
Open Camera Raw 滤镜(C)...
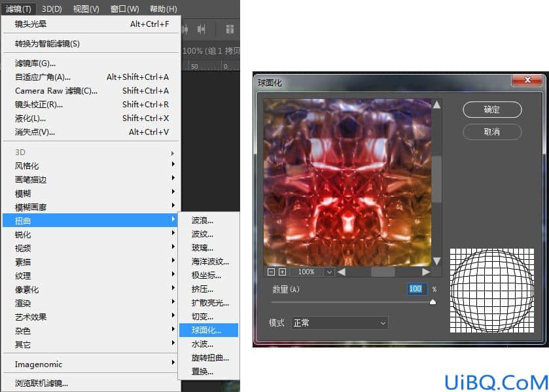tap(92, 91)
